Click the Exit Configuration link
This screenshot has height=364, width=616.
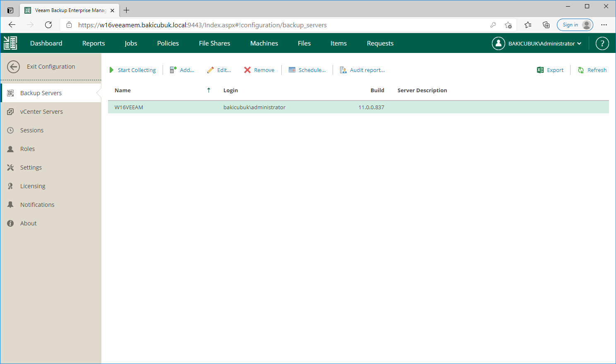click(51, 67)
